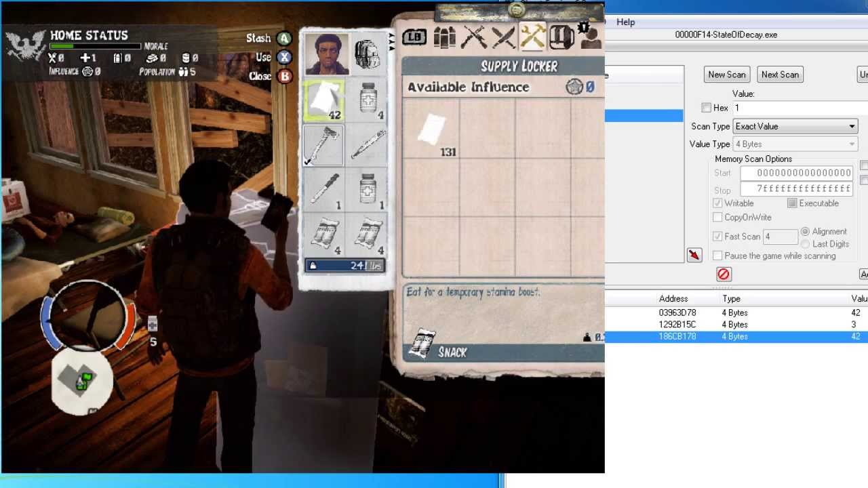This screenshot has width=868, height=488.
Task: Click the Available Influence label
Action: click(x=468, y=87)
